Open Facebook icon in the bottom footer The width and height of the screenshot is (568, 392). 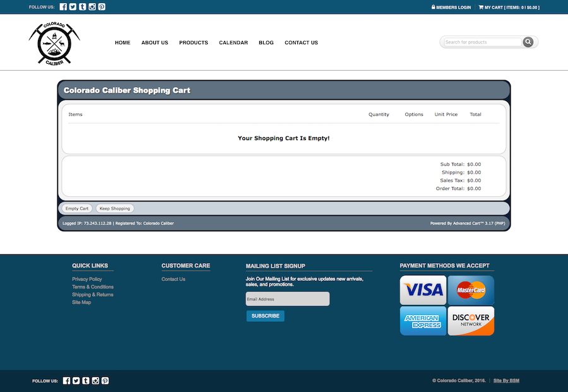tap(66, 381)
